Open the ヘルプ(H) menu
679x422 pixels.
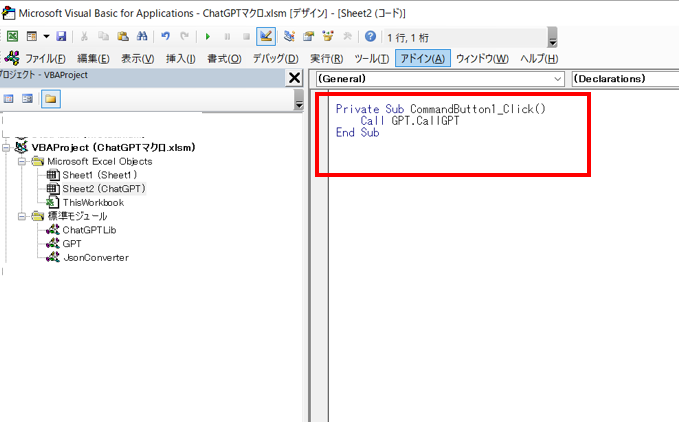tap(539, 58)
